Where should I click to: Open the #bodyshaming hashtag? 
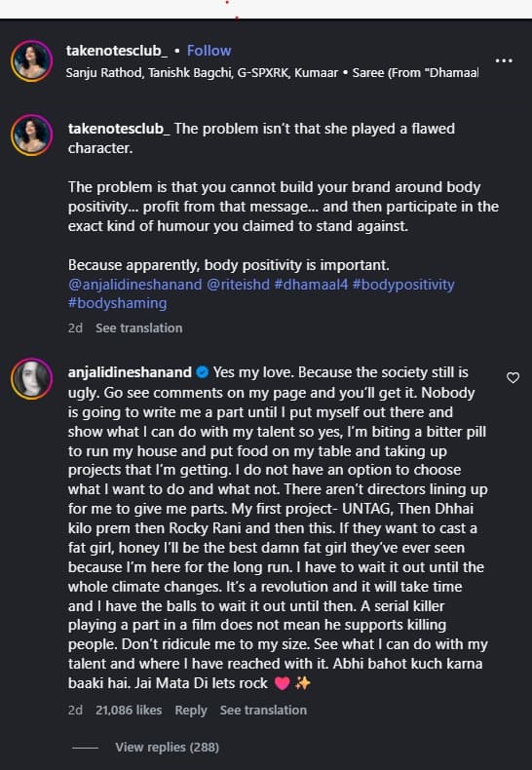point(117,303)
